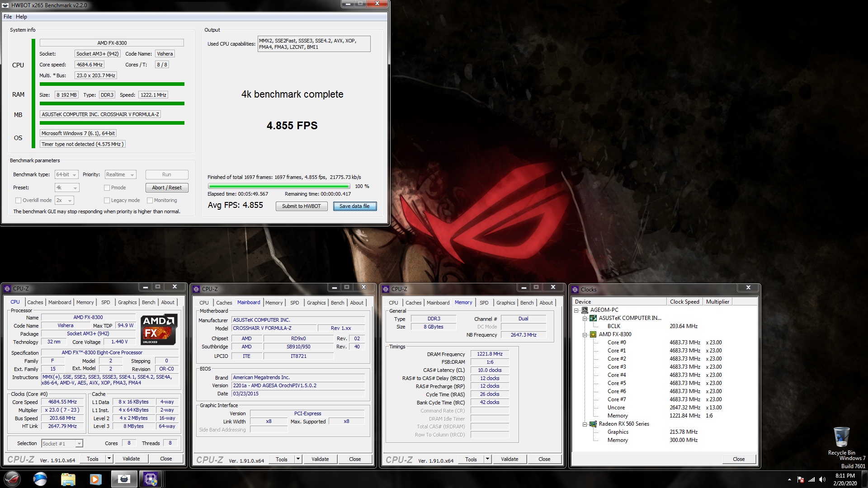Open About tab in CPU-Z Memory window

click(546, 303)
